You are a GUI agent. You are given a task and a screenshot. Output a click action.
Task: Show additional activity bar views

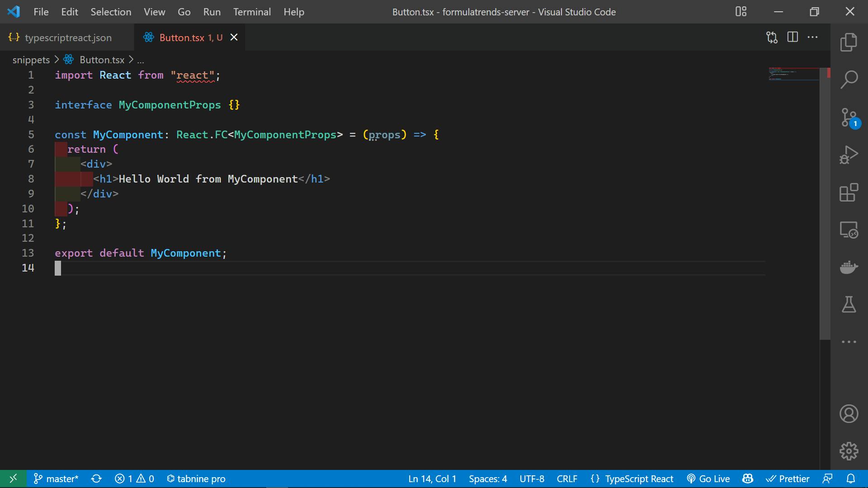pos(849,342)
